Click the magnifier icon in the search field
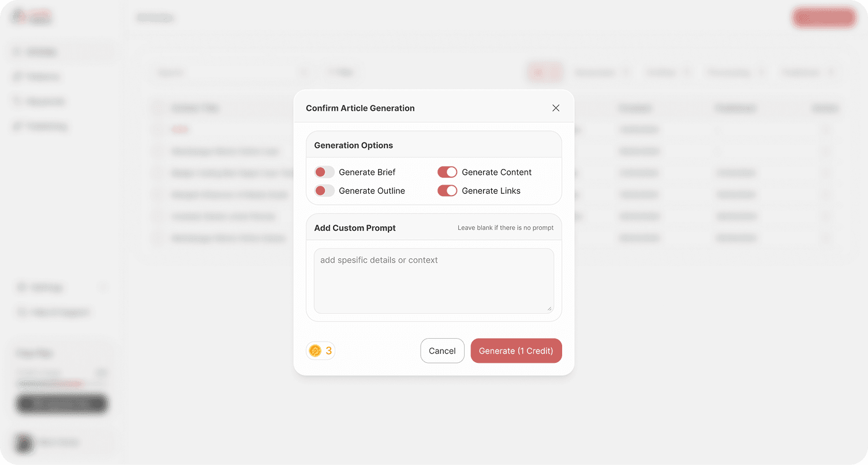Viewport: 868px width, 465px height. click(x=304, y=72)
